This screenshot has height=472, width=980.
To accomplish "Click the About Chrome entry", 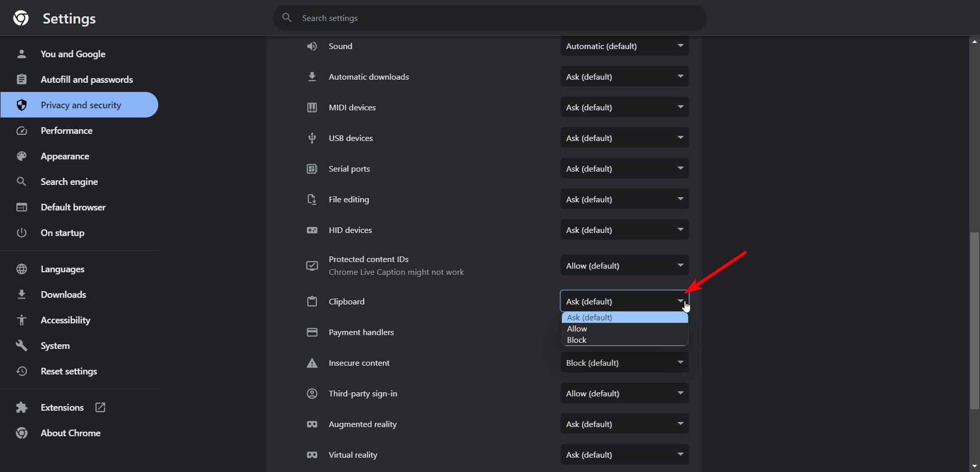I will click(x=70, y=433).
